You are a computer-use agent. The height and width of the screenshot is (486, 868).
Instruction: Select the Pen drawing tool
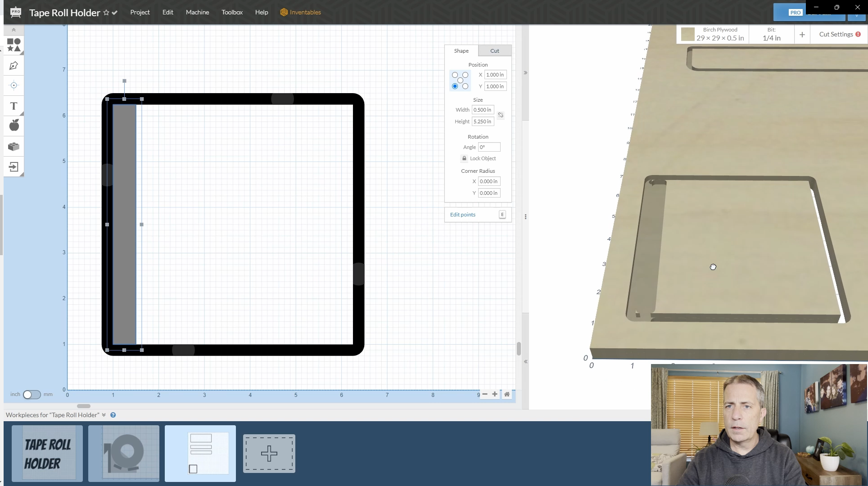[x=14, y=66]
